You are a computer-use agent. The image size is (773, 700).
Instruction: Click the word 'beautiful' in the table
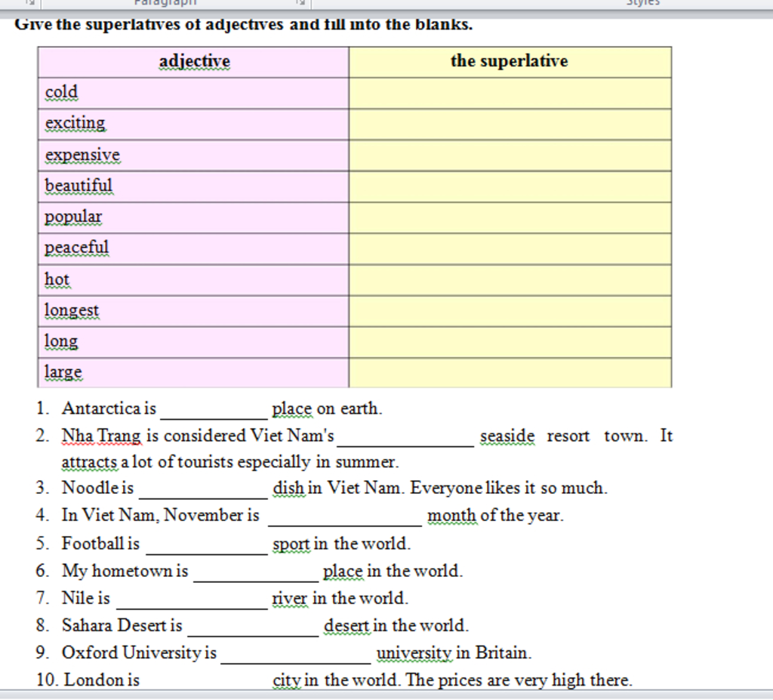tap(79, 186)
